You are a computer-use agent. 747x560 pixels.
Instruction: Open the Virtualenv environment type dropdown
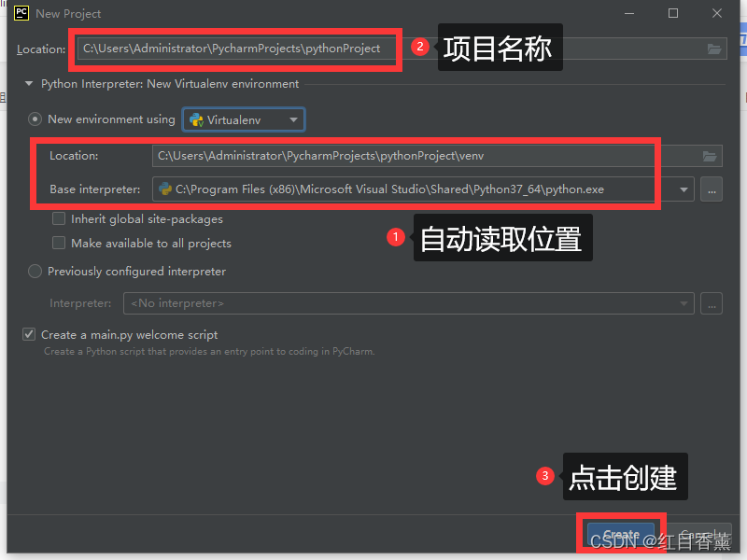(x=244, y=120)
